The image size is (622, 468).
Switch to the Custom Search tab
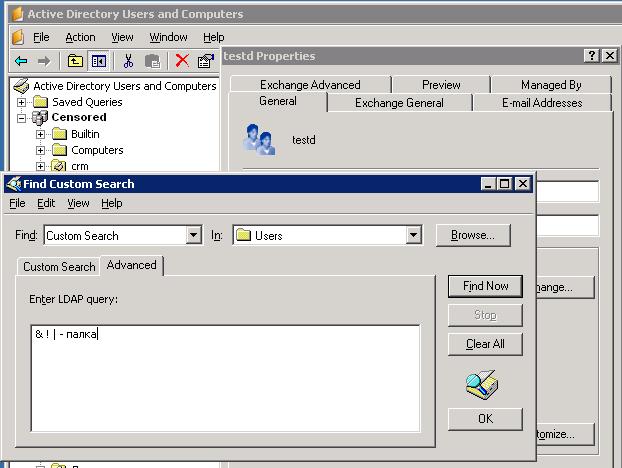(59, 267)
